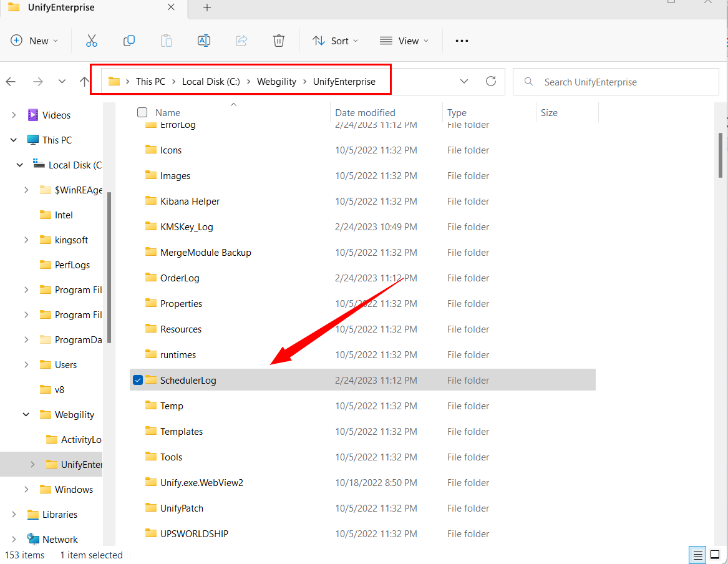Screen dimensions: 728x564
Task: Open the See more ellipsis menu
Action: coord(462,41)
